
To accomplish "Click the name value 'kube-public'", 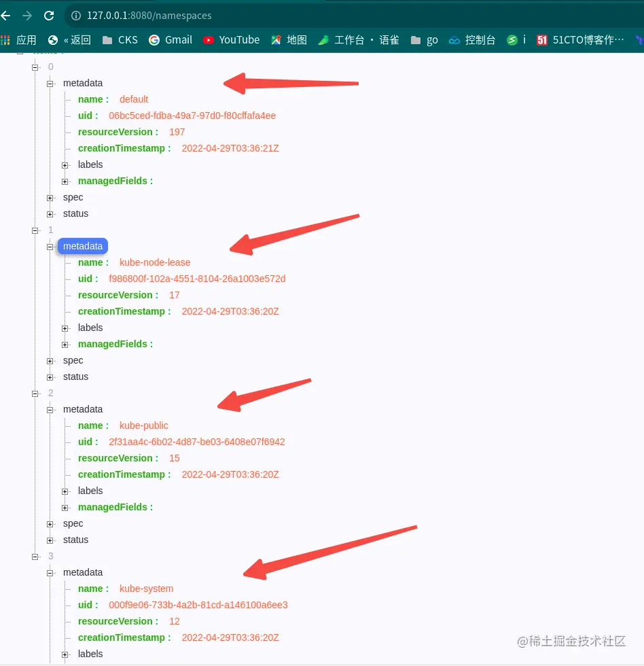I will (144, 425).
